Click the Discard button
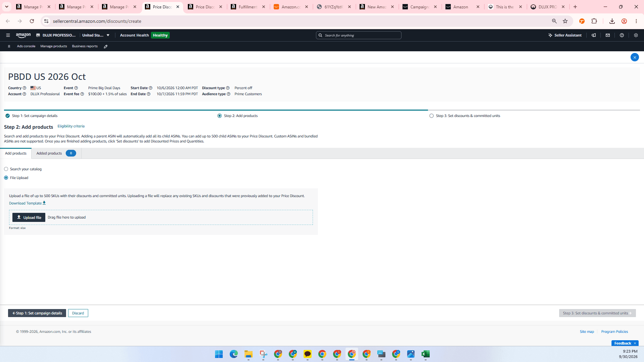The height and width of the screenshot is (362, 644). (x=78, y=313)
